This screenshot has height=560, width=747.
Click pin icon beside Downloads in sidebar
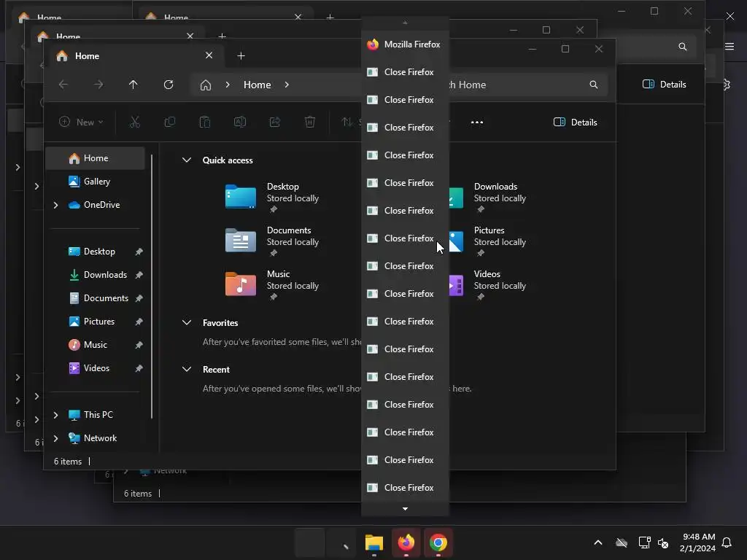coord(139,275)
